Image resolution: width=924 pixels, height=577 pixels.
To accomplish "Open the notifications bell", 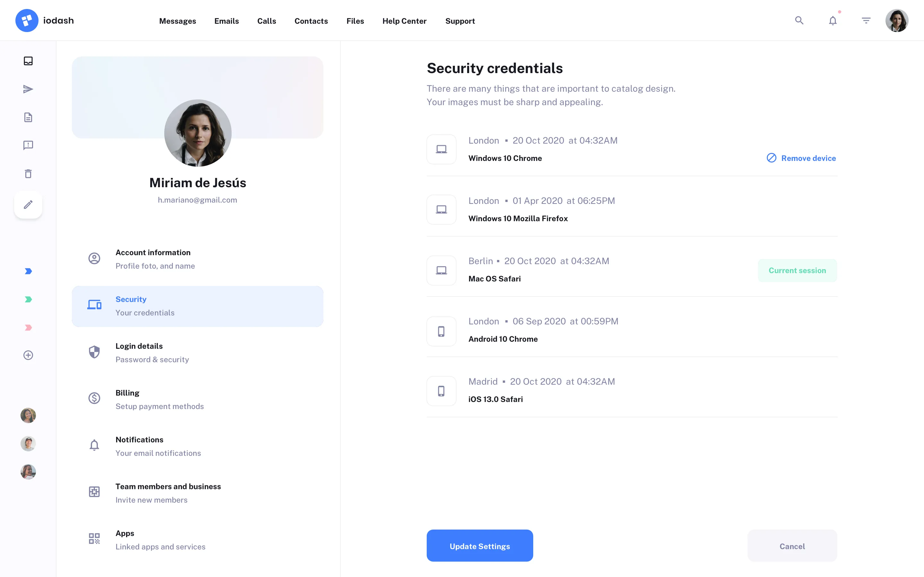I will coord(832,20).
